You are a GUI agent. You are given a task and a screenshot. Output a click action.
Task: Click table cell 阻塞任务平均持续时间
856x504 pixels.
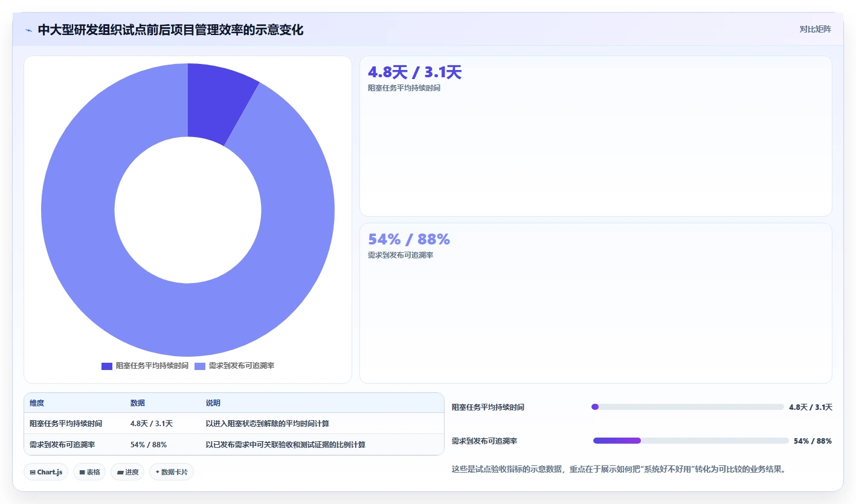pos(66,424)
